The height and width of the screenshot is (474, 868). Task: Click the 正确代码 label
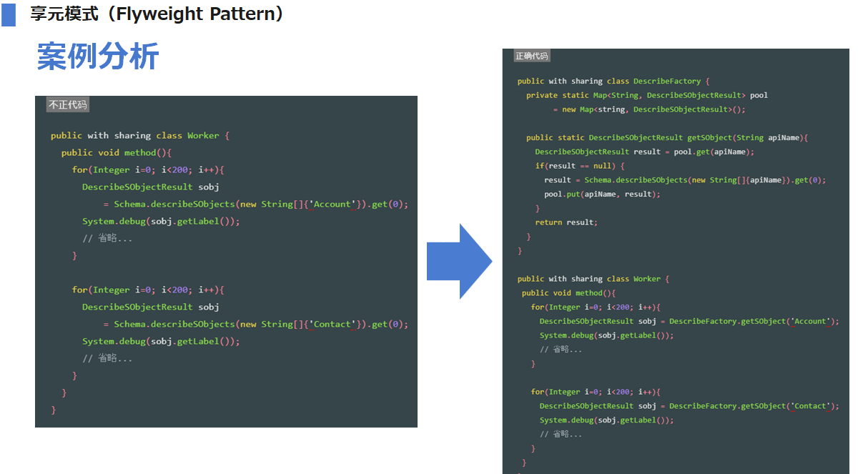[x=532, y=56]
